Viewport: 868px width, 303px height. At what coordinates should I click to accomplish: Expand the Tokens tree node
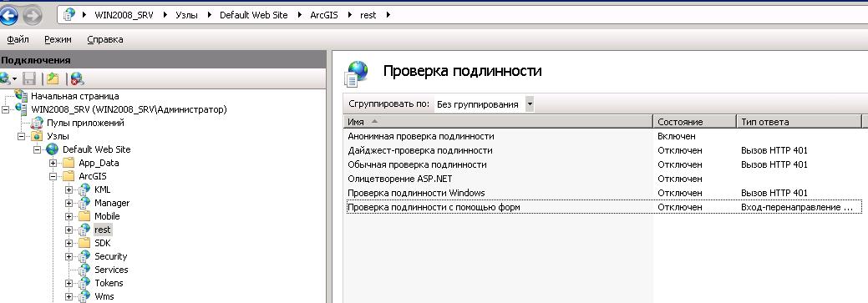tap(69, 283)
